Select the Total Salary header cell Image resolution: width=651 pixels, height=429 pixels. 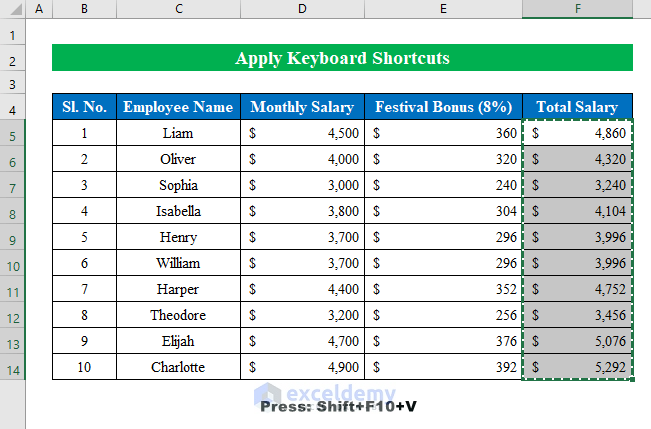577,107
